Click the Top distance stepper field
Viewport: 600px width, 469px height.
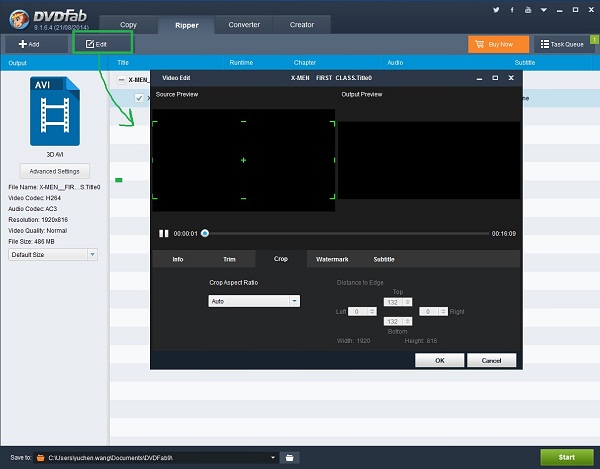pos(398,302)
